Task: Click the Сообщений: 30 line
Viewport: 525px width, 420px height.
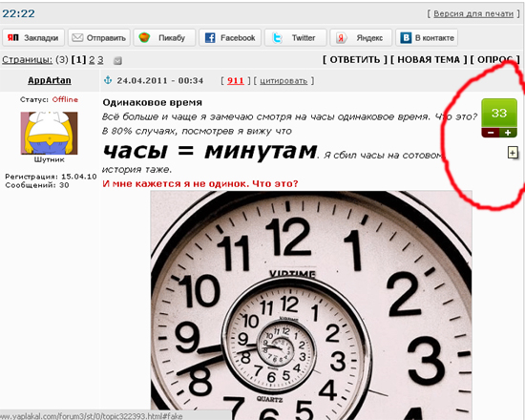Action: pos(37,185)
